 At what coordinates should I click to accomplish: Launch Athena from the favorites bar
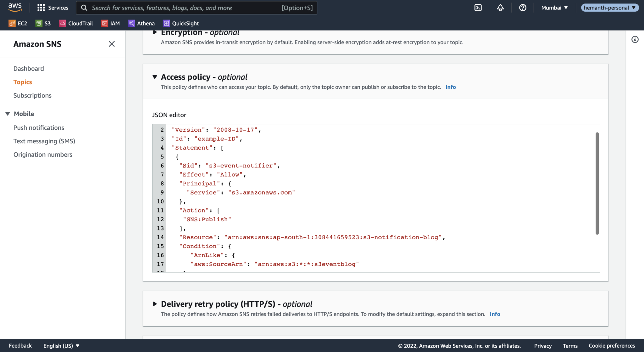click(141, 23)
